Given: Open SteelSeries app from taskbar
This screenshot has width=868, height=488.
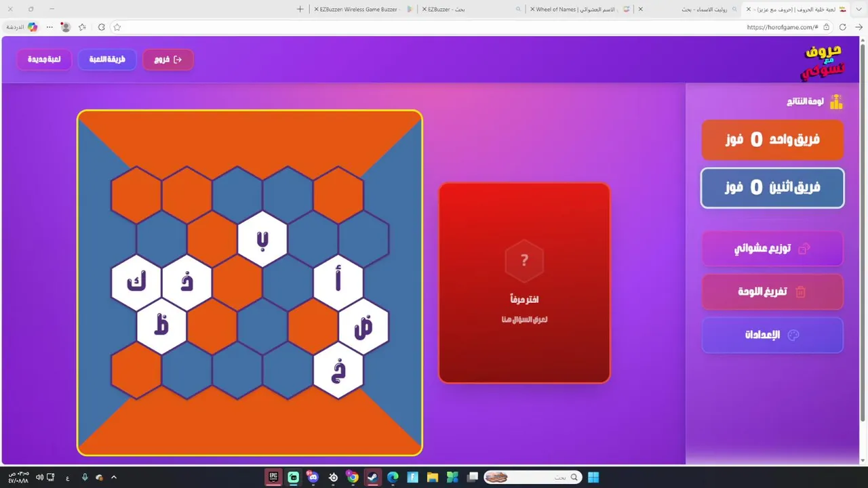Looking at the screenshot, I should pos(333,477).
